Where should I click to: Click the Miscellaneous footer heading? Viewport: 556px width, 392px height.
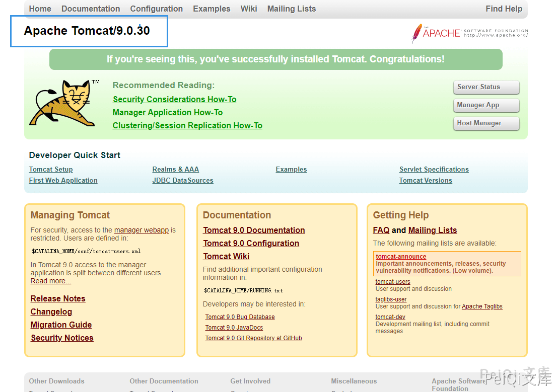[x=354, y=381]
